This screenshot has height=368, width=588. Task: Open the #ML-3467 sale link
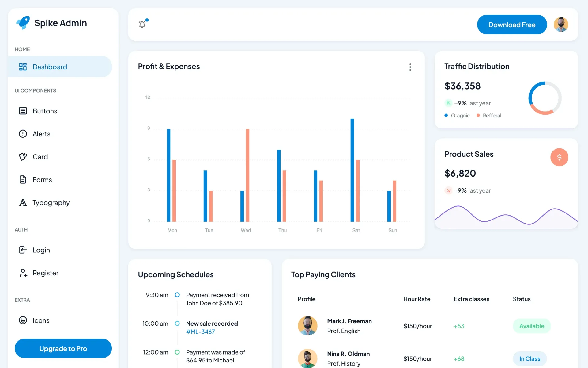tap(201, 332)
